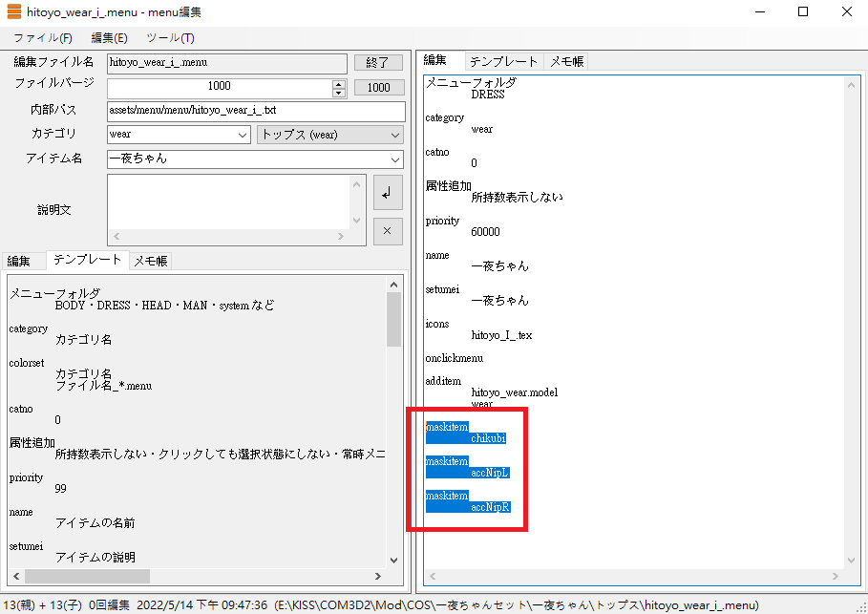Click BODY・DRESS・HEAD・MAN line in template
This screenshot has width=868, height=614.
(x=164, y=306)
